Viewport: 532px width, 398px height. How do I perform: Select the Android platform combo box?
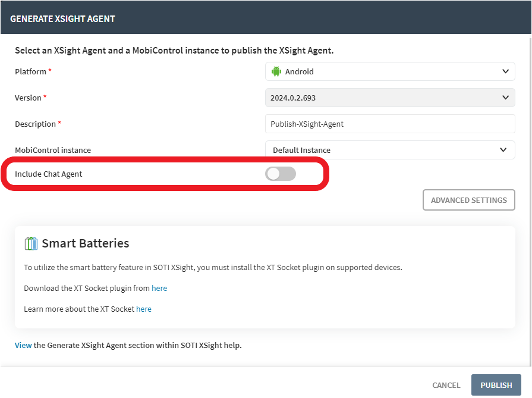click(390, 71)
